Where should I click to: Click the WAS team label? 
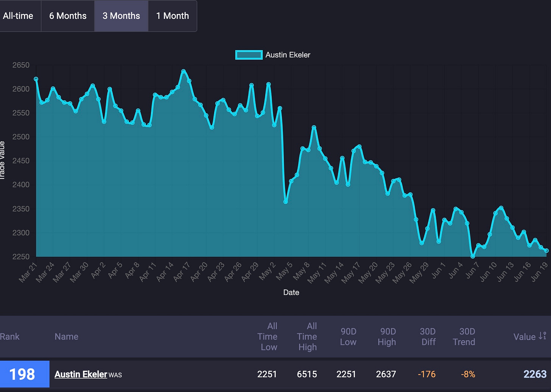click(x=115, y=375)
